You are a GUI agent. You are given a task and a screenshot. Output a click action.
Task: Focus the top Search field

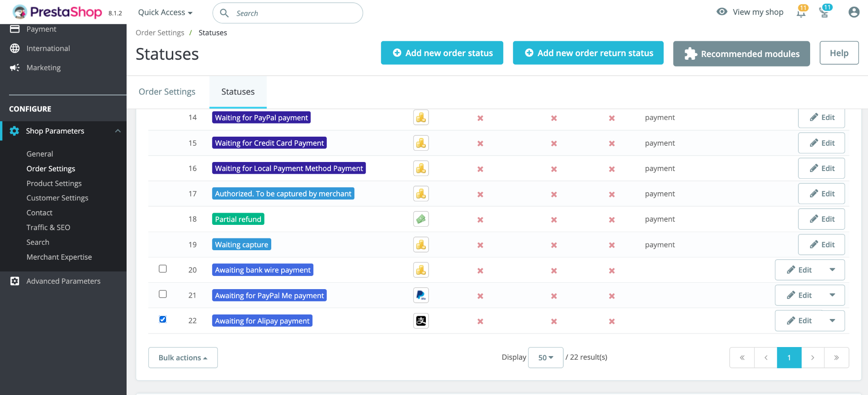point(288,13)
